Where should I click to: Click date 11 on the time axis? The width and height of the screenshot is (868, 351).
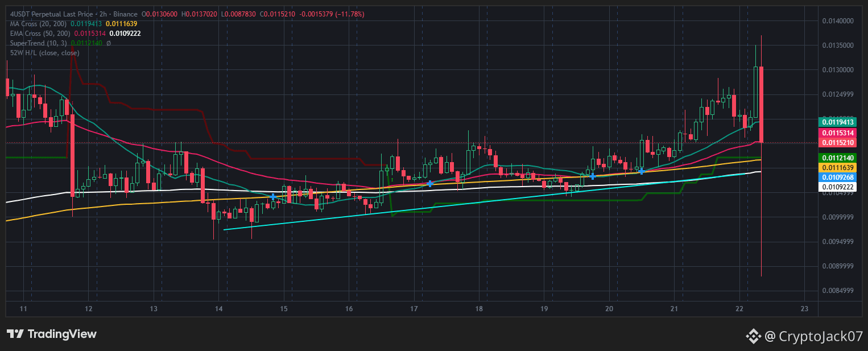click(23, 309)
